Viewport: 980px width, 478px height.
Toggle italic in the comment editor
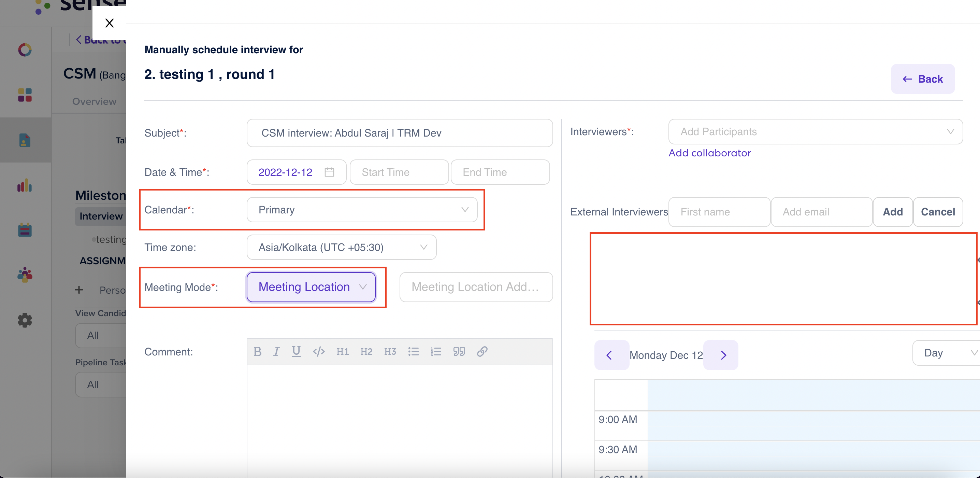[x=277, y=352]
